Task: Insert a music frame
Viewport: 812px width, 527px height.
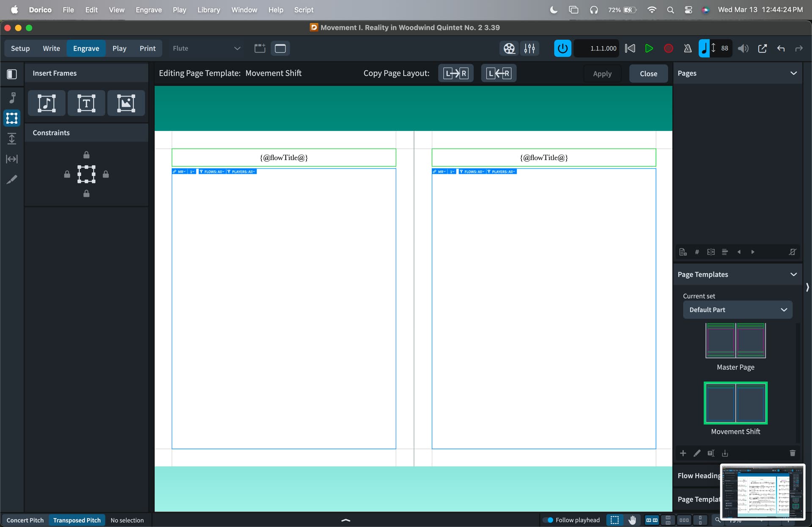Action: [47, 103]
